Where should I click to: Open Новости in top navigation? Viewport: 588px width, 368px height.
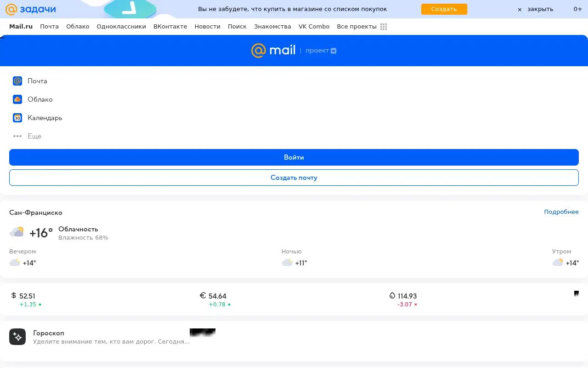(x=207, y=27)
